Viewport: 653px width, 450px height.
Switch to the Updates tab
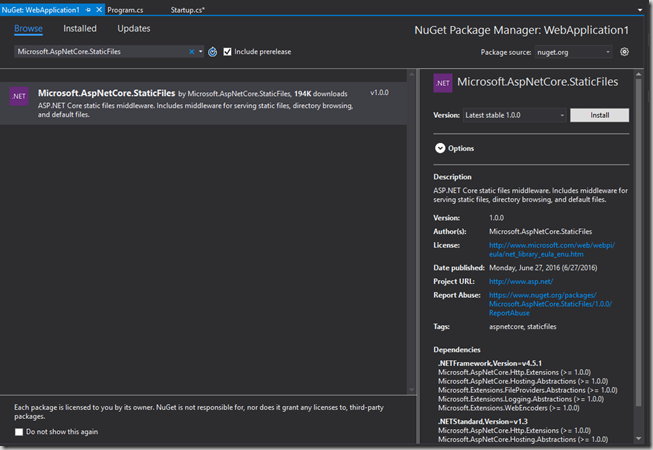point(134,28)
